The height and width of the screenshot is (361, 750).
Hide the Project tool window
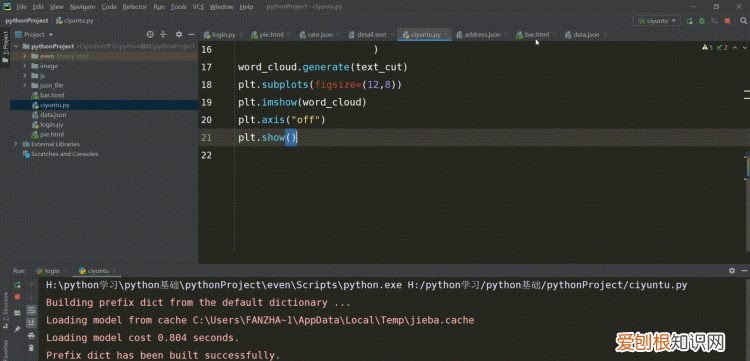click(x=191, y=34)
